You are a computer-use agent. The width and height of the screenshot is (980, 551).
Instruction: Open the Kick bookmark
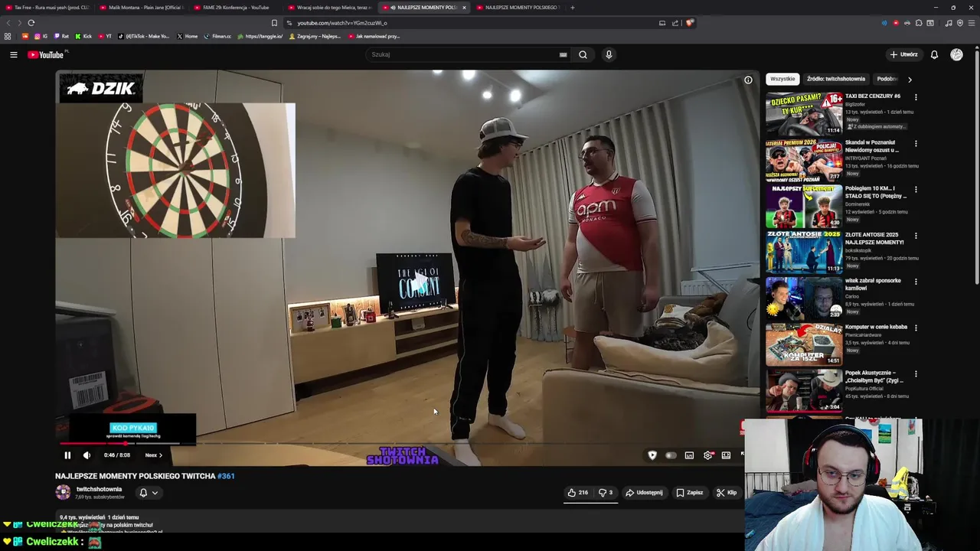(83, 36)
